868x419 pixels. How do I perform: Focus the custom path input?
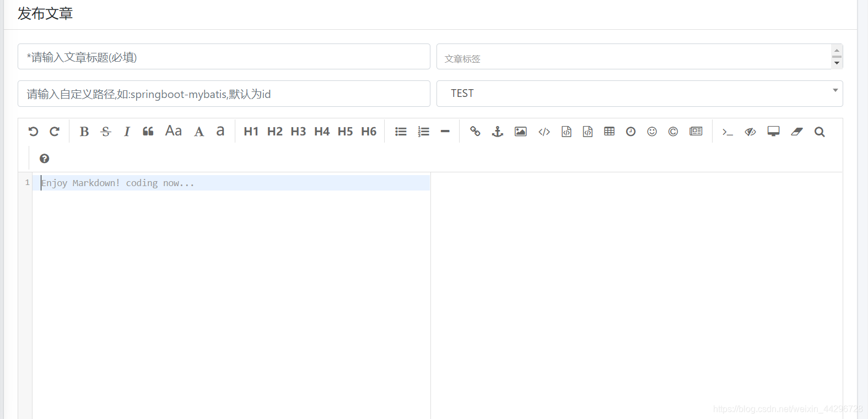[x=224, y=94]
